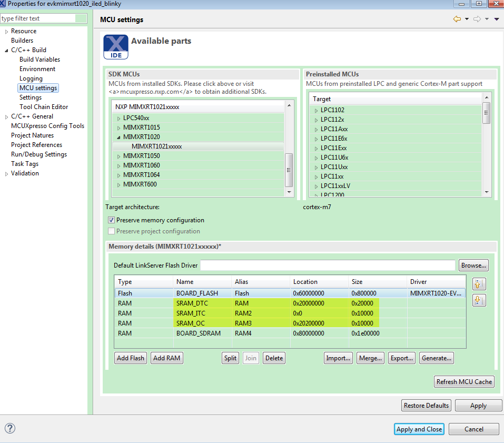Click Add Flash button
504x443 pixels.
131,358
